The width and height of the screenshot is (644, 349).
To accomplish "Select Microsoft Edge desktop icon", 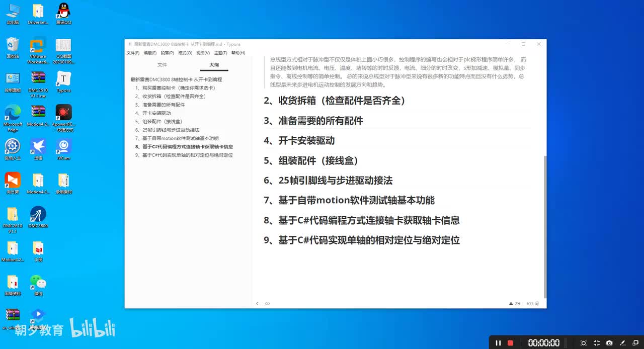I will pyautogui.click(x=13, y=119).
